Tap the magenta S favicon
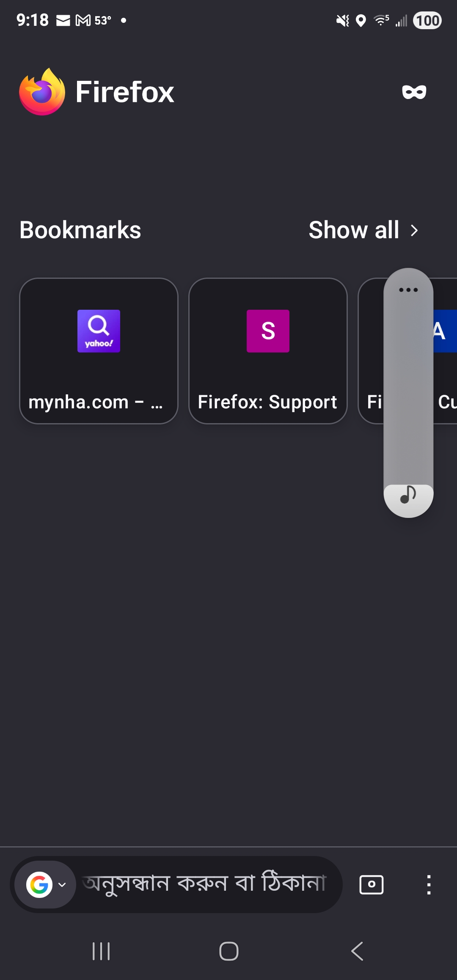457x980 pixels. coord(268,331)
